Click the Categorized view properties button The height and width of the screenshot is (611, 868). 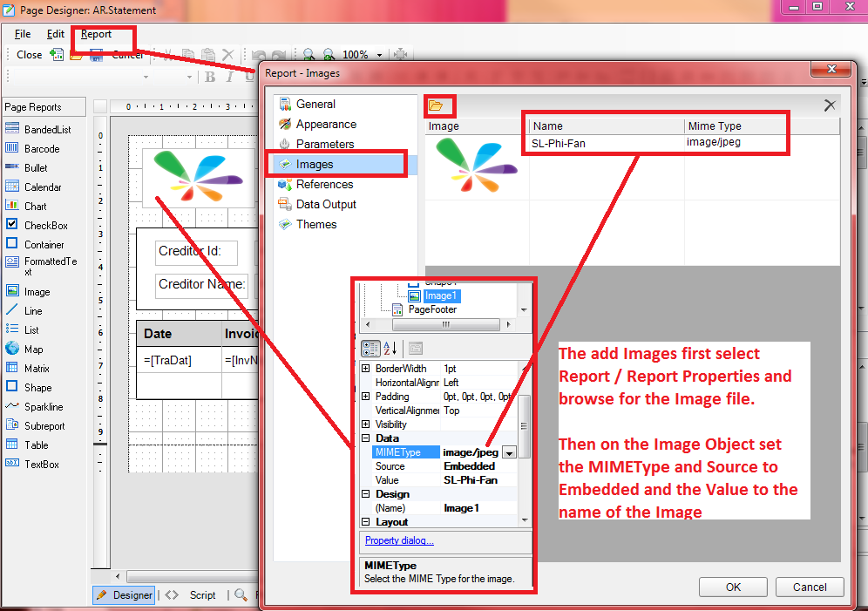click(x=370, y=349)
